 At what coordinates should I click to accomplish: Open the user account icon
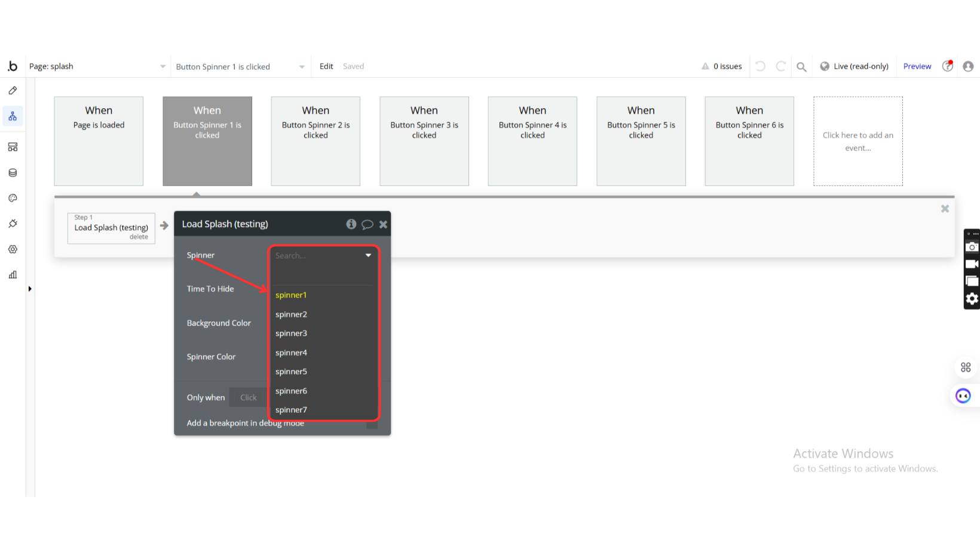968,66
